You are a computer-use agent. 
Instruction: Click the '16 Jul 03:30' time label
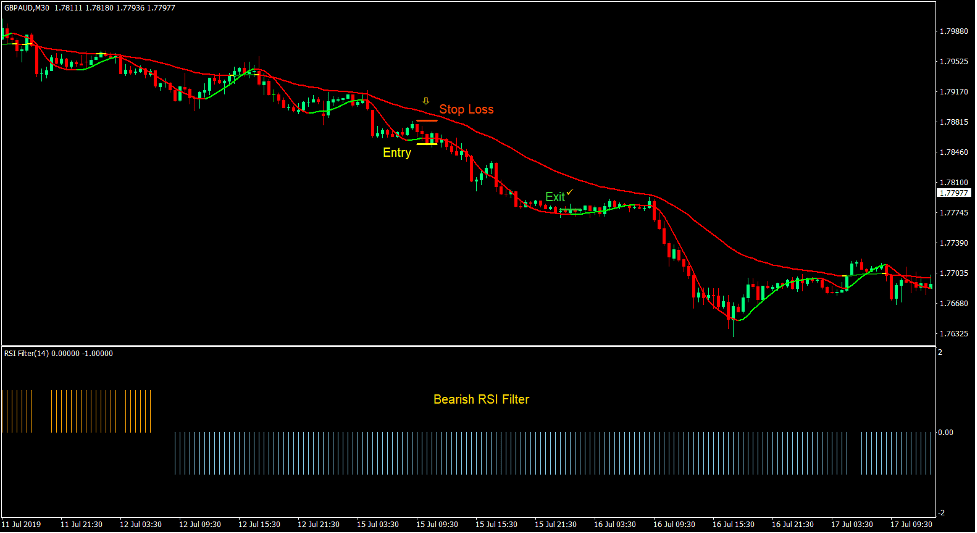pyautogui.click(x=614, y=524)
